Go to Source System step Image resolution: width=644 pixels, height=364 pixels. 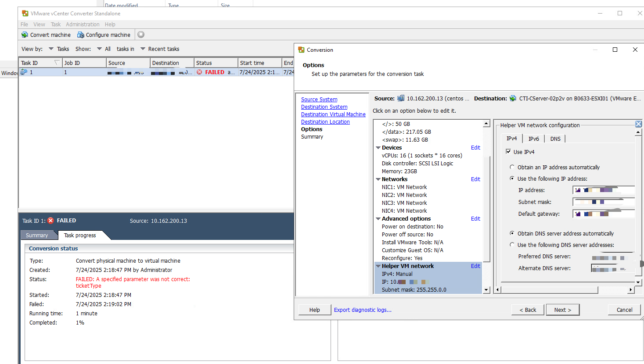click(x=319, y=100)
